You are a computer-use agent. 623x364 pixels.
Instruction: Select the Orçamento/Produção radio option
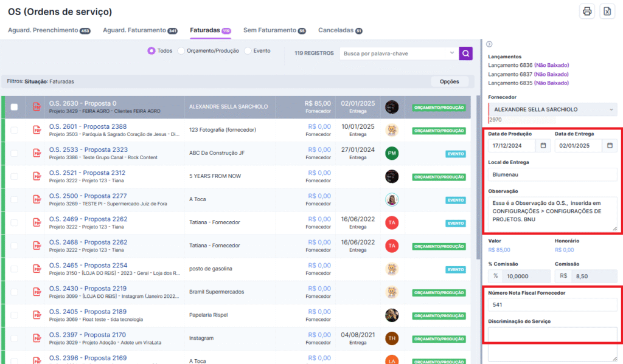[x=181, y=51]
